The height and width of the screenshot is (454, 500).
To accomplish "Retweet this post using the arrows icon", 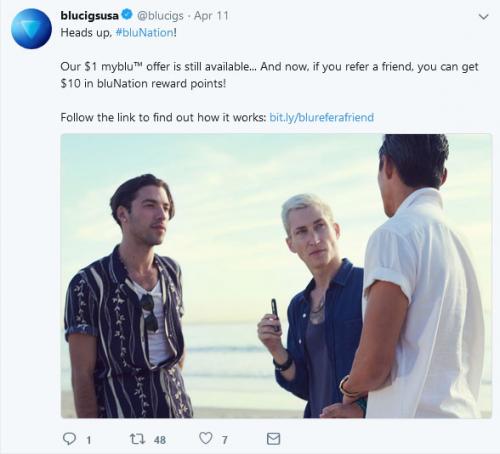I will [x=137, y=439].
